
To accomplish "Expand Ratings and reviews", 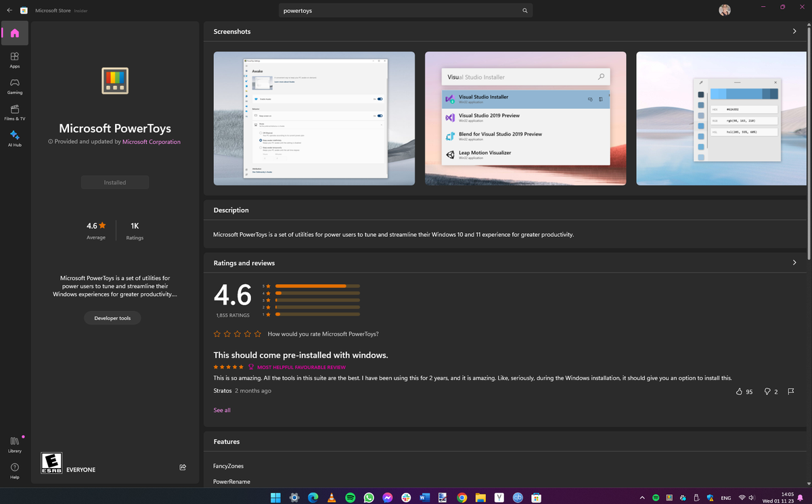I will (x=794, y=262).
